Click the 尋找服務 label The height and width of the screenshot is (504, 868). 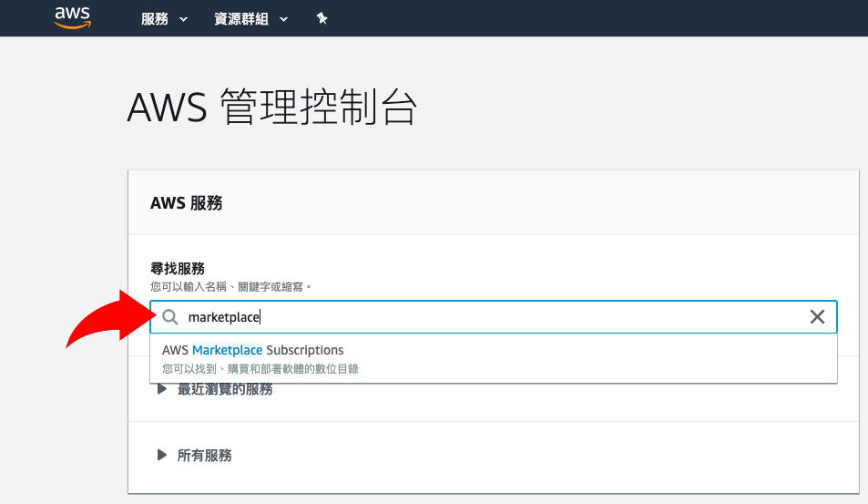tap(178, 269)
